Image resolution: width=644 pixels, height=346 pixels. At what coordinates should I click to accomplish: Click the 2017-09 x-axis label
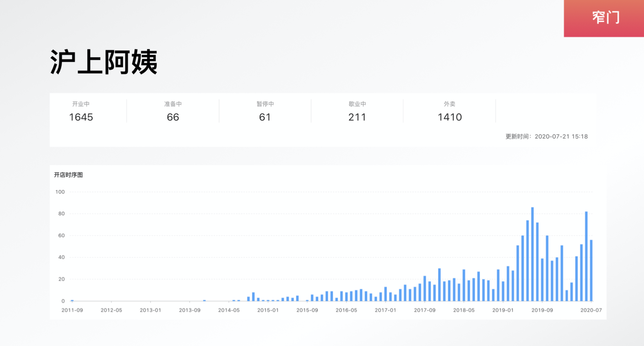pos(425,310)
